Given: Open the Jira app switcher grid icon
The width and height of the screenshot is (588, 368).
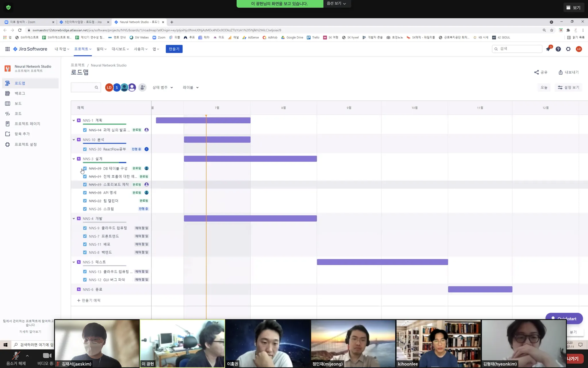Looking at the screenshot, I should pyautogui.click(x=7, y=49).
